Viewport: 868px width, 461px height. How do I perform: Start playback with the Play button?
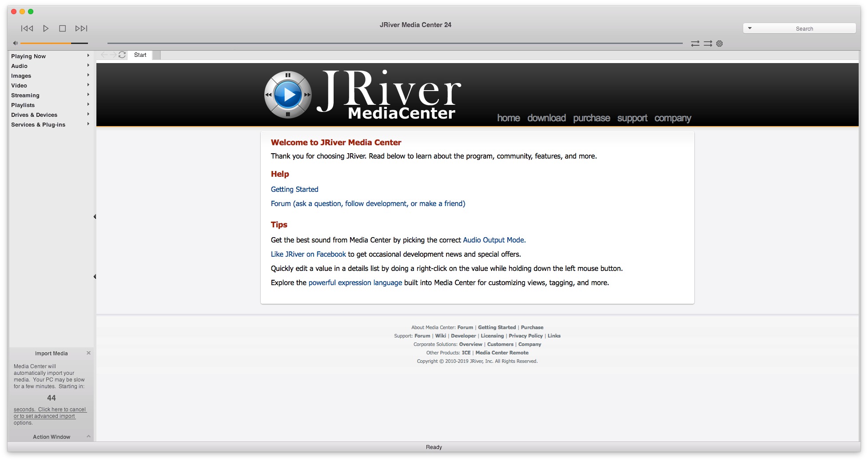[46, 28]
